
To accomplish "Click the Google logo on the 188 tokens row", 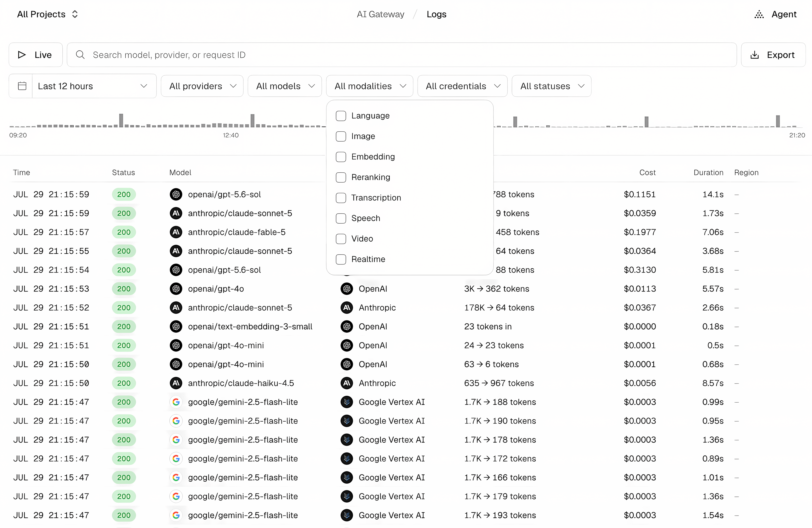I will tap(176, 402).
